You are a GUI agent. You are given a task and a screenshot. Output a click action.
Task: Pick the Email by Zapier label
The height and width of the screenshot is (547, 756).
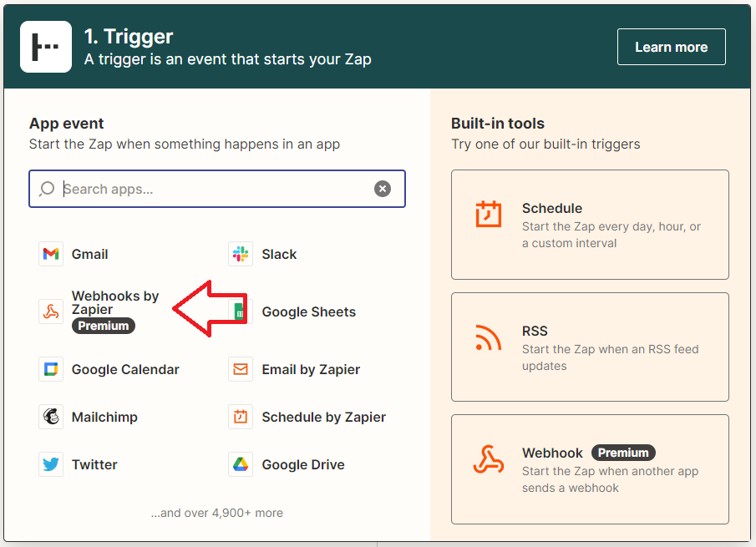(311, 369)
